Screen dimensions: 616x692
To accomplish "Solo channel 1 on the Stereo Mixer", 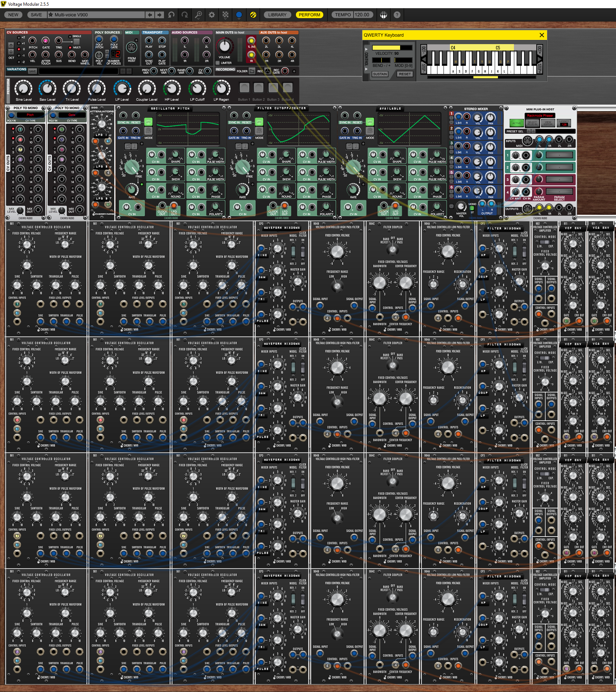I will [452, 118].
